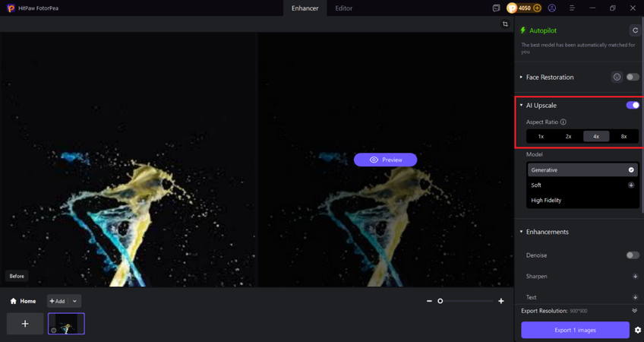This screenshot has height=342, width=644.
Task: Enable the Face Restoration toggle
Action: pyautogui.click(x=632, y=77)
